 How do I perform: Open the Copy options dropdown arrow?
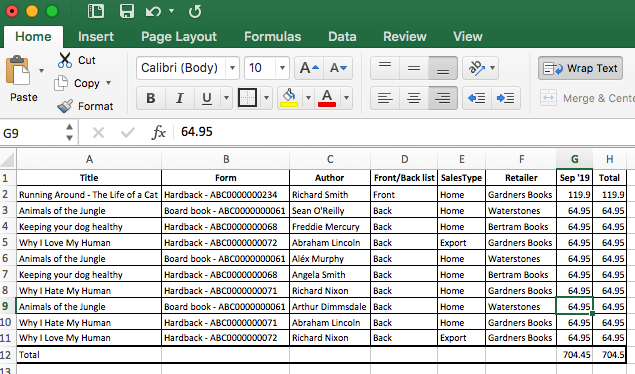coord(109,83)
